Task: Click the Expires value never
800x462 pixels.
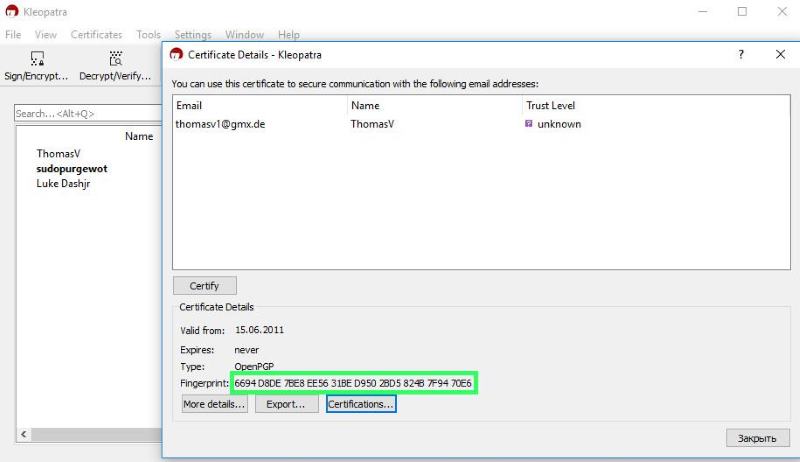Action: coord(246,350)
